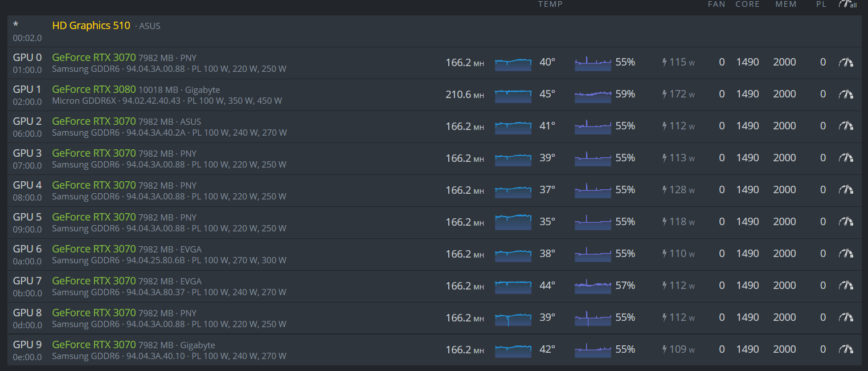Click the tuning speedometer icon on GPU 1 row
Viewport: 868px width, 371px height.
(x=846, y=94)
